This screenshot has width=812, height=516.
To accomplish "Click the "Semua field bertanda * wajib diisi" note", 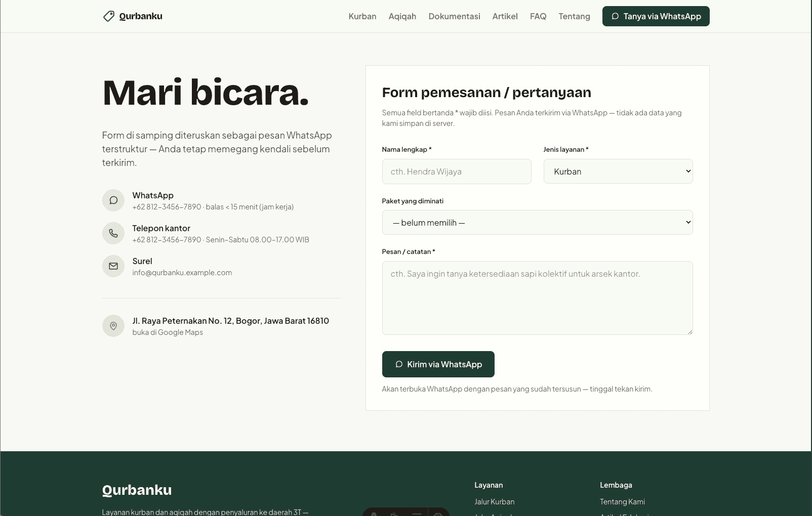I will [532, 118].
